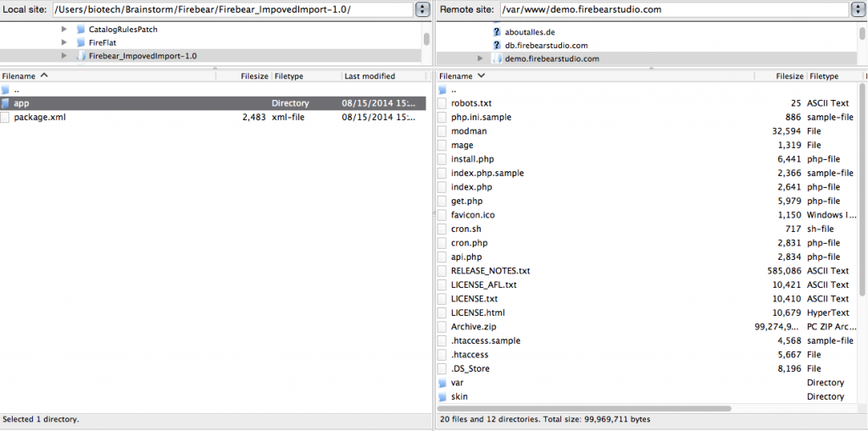This screenshot has width=868, height=431.
Task: Select the app directory folder icon
Action: point(5,103)
